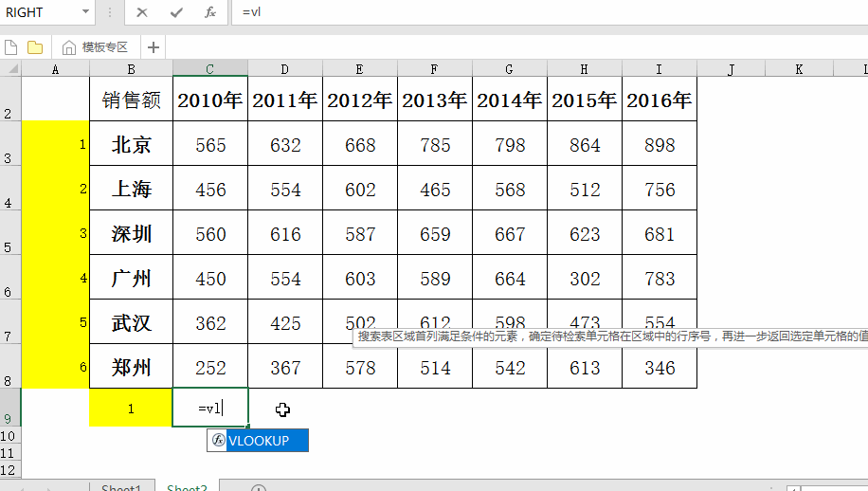Select column C header

210,69
